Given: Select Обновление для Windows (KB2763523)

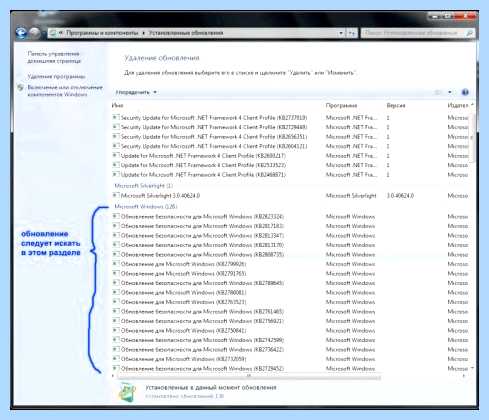Looking at the screenshot, I should tap(183, 302).
